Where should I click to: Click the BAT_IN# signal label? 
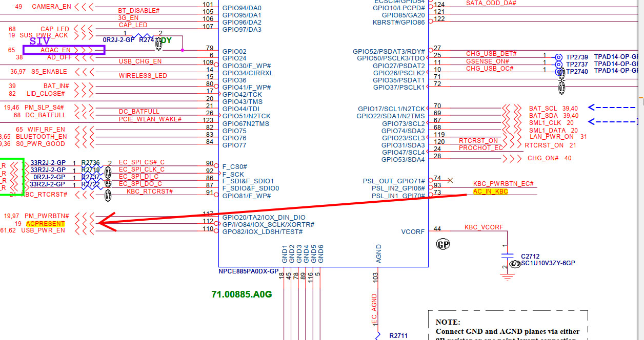pos(56,86)
